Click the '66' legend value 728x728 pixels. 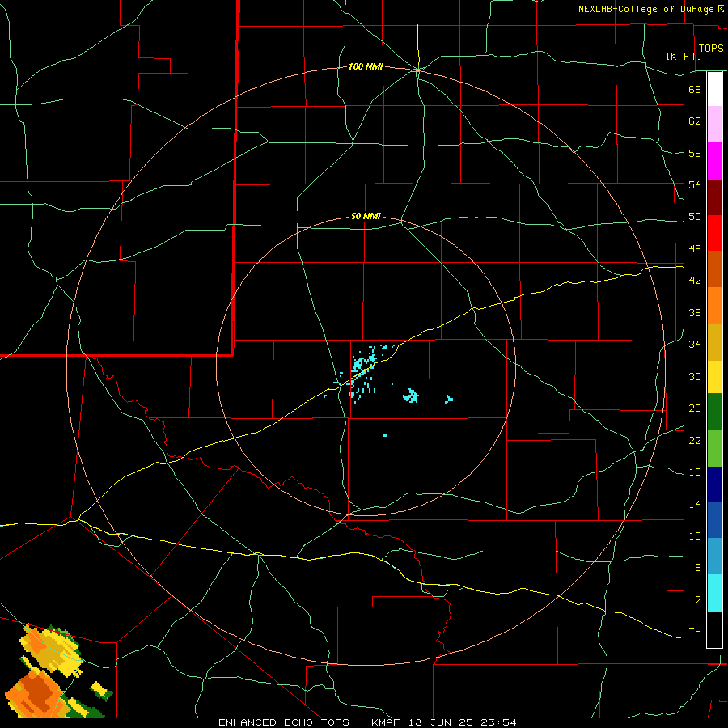[x=695, y=89]
